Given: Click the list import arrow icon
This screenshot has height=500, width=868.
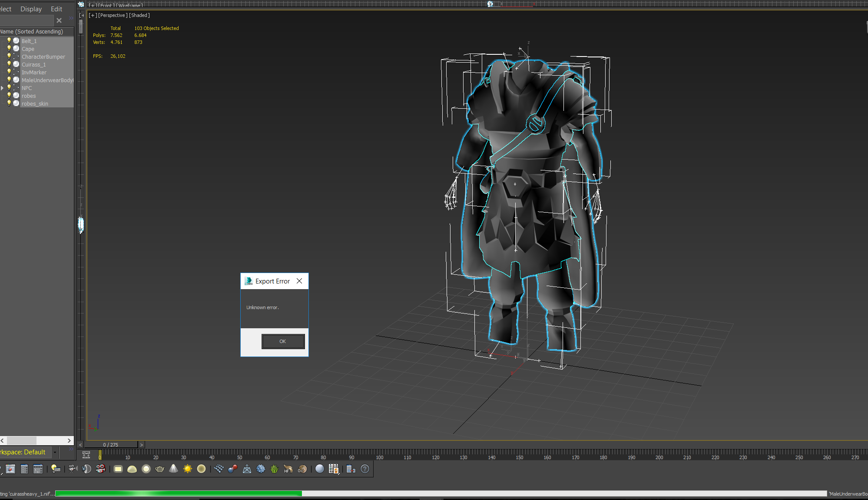Looking at the screenshot, I should coord(351,469).
